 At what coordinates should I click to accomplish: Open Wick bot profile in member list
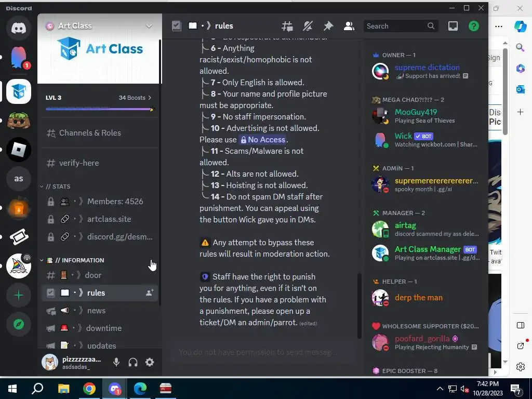pos(426,140)
